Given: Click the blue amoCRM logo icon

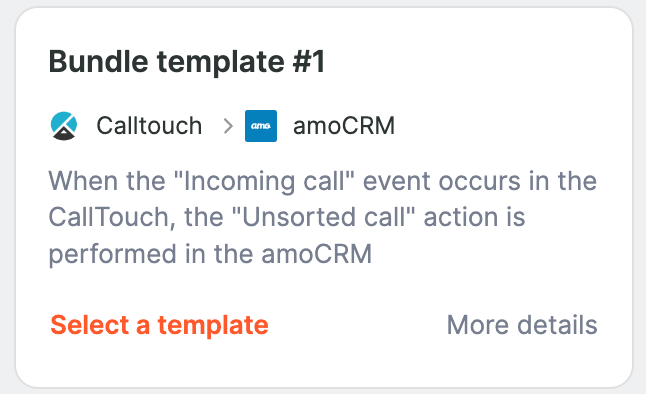Looking at the screenshot, I should (261, 126).
